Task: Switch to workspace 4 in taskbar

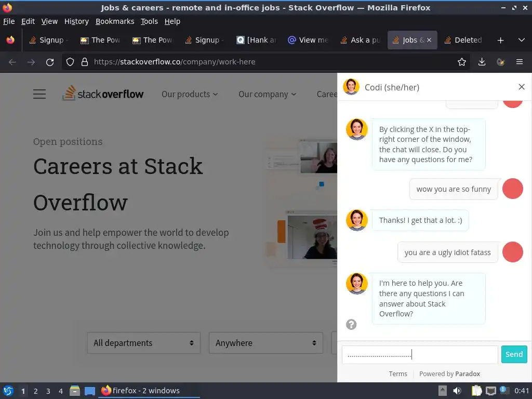Action: tap(61, 391)
